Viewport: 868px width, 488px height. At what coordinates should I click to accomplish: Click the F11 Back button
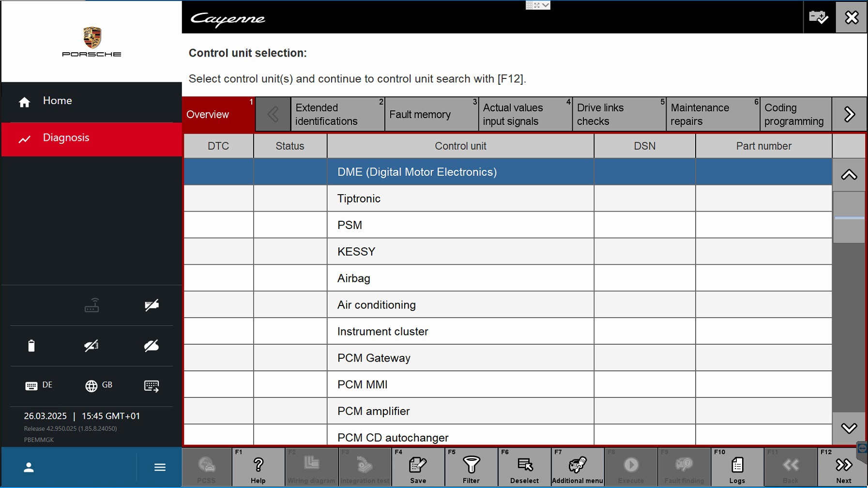[x=791, y=467]
